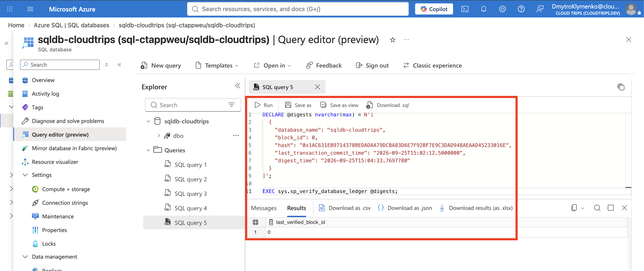
Task: Click the copy icon right of query tabs
Action: pos(621,87)
